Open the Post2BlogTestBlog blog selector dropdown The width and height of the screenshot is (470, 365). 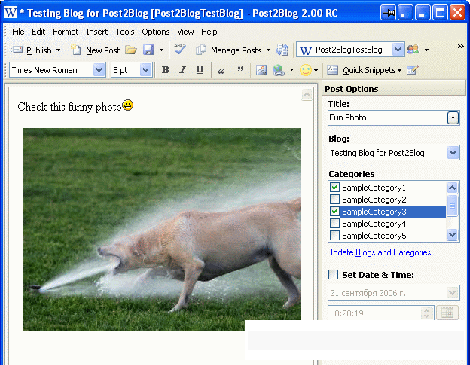398,50
